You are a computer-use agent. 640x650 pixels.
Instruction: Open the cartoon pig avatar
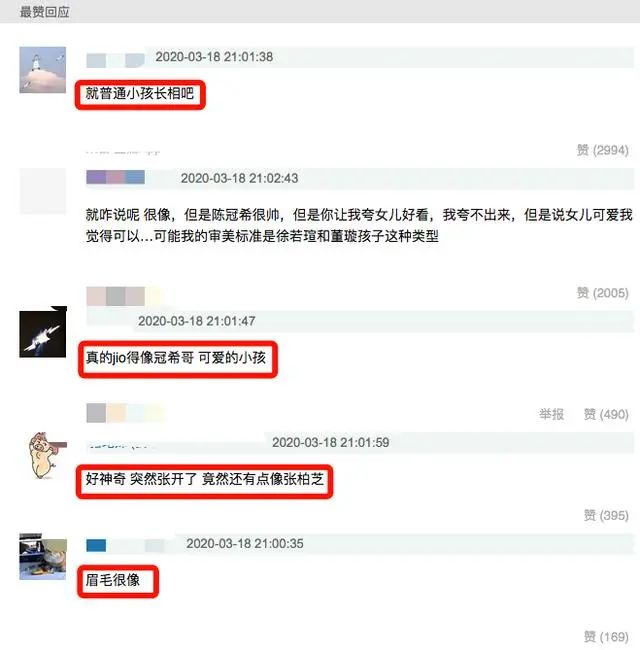pos(43,455)
